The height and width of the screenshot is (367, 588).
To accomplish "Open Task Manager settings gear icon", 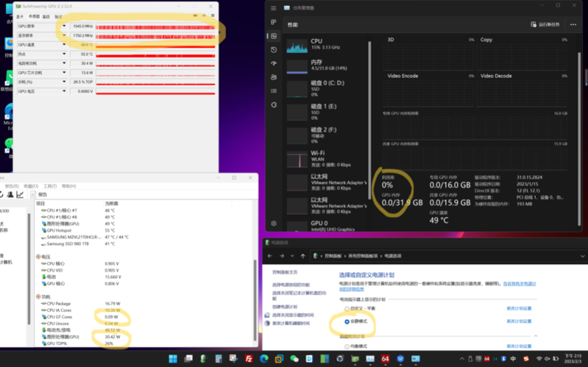I will tap(274, 223).
